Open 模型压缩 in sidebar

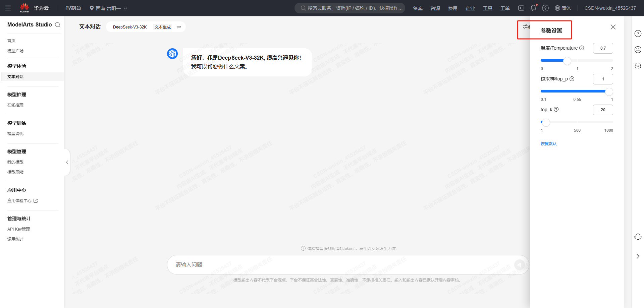(15, 172)
